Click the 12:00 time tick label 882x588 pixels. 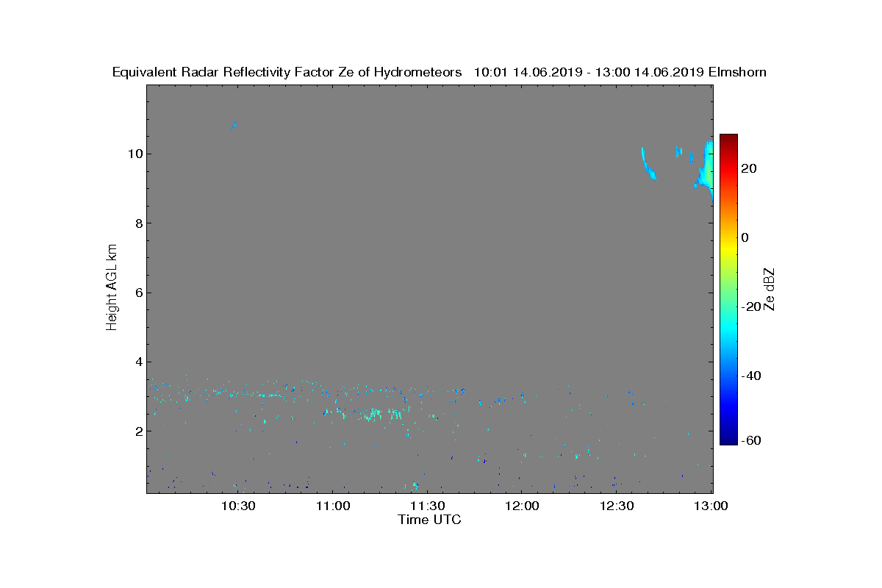(x=522, y=506)
